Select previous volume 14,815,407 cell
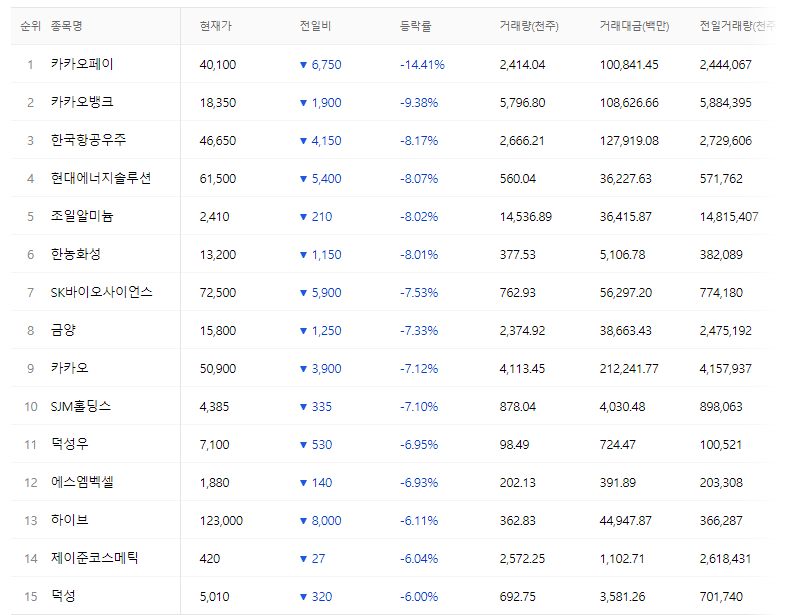The width and height of the screenshot is (788, 615). [x=729, y=217]
